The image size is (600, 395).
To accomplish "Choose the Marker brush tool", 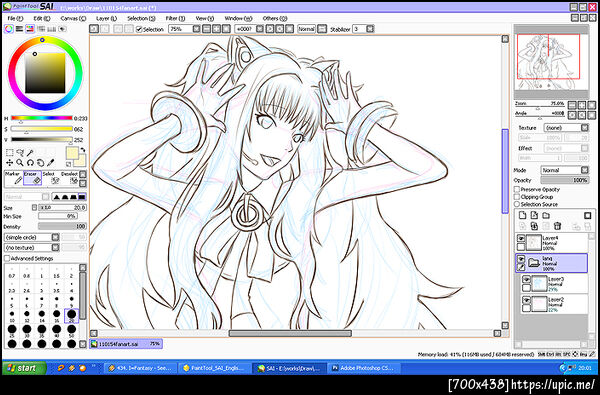I will pyautogui.click(x=13, y=178).
